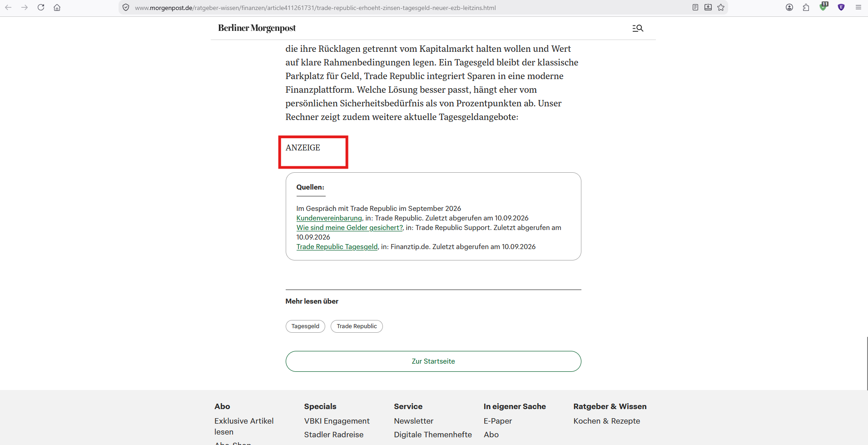Image resolution: width=868 pixels, height=445 pixels.
Task: Open tracking protection shield icon
Action: point(126,8)
